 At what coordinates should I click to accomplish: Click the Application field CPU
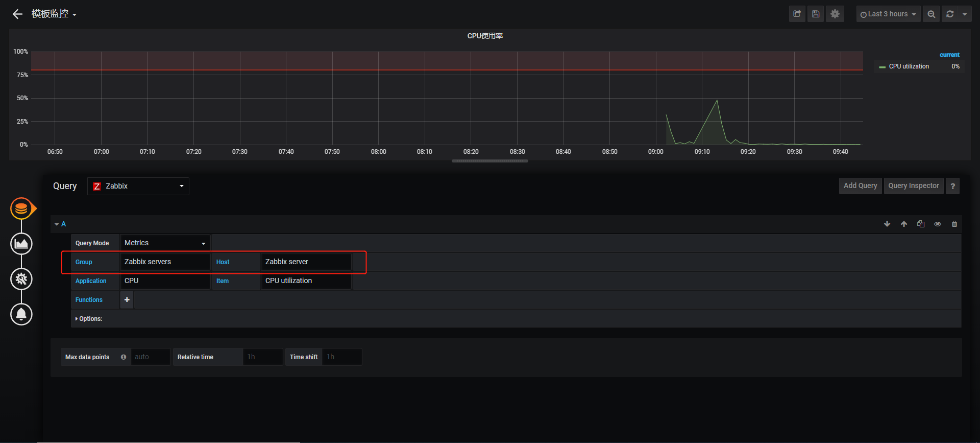tap(165, 281)
